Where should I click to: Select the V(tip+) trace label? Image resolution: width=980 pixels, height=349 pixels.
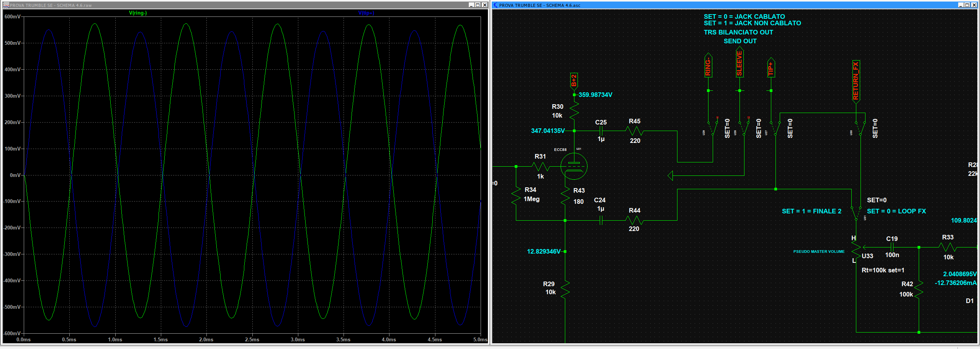(366, 13)
